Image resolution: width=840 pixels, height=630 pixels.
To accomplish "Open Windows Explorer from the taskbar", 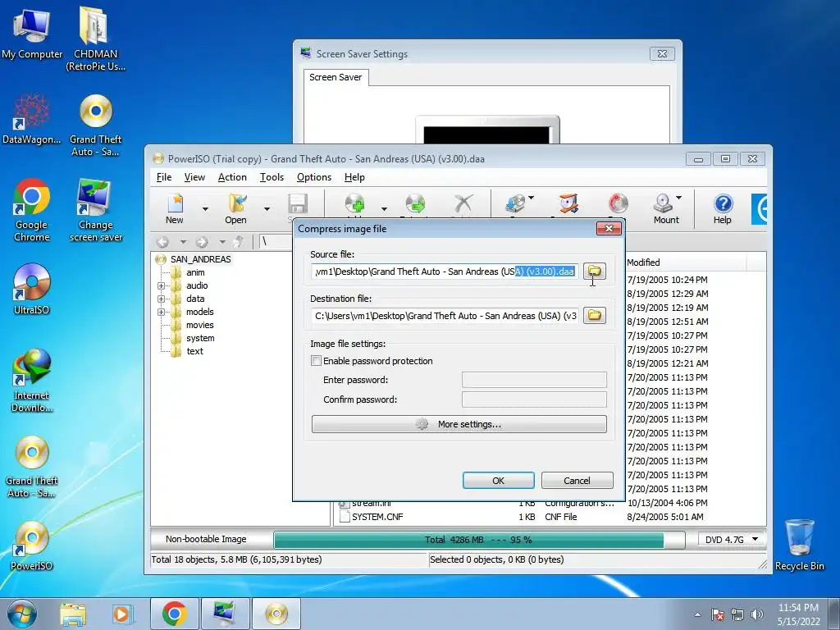I will click(73, 614).
